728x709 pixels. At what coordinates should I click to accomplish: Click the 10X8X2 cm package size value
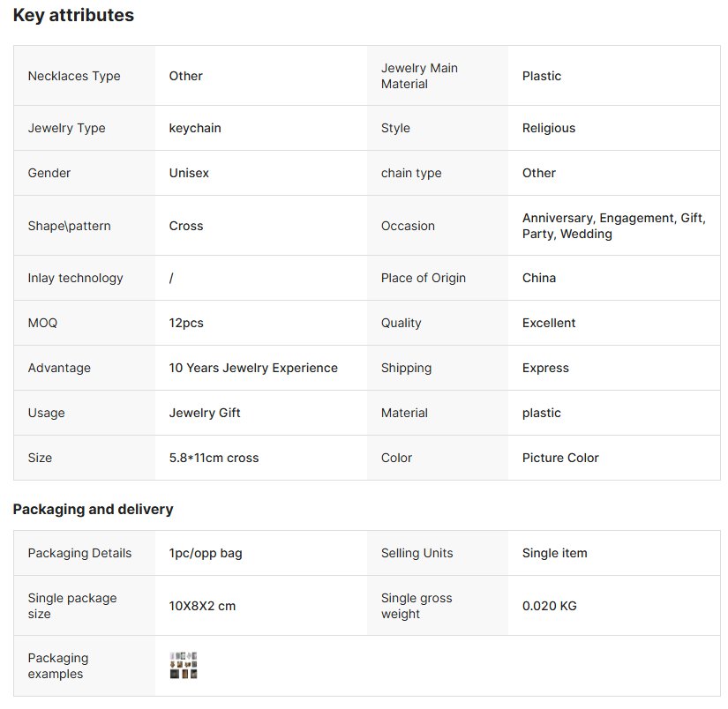[202, 606]
